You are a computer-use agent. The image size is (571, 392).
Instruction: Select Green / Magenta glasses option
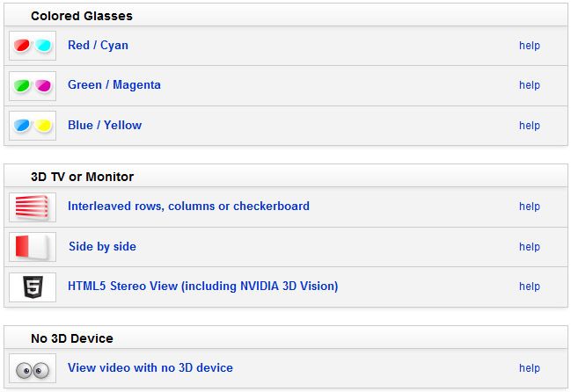113,85
